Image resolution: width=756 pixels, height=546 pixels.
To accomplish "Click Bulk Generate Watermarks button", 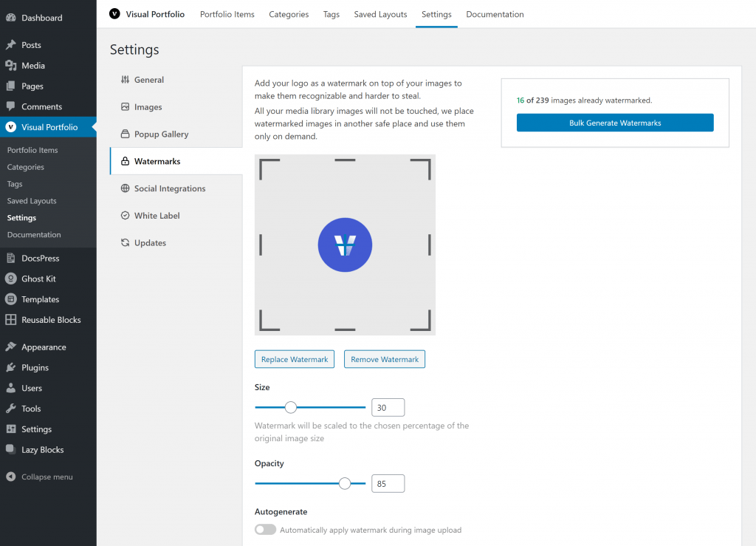I will 615,123.
